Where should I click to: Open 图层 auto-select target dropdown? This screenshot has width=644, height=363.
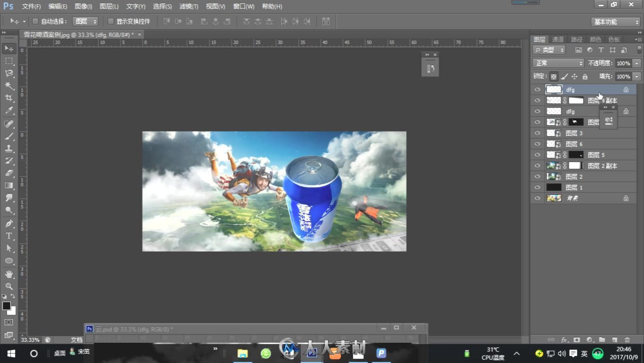(x=85, y=21)
